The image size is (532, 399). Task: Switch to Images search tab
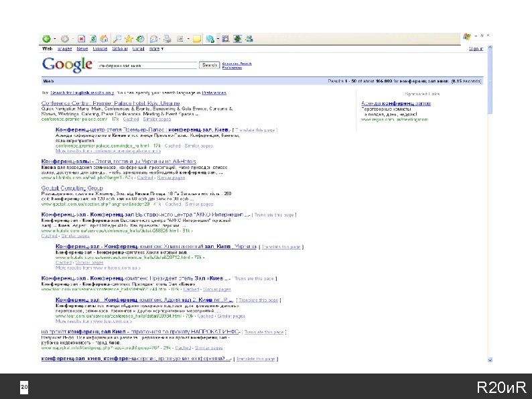pos(64,49)
